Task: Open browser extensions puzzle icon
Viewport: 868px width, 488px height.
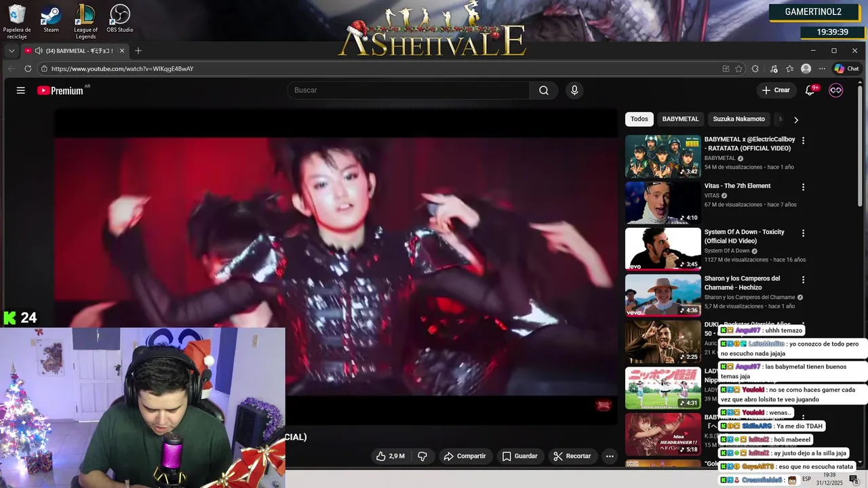Action: 755,68
